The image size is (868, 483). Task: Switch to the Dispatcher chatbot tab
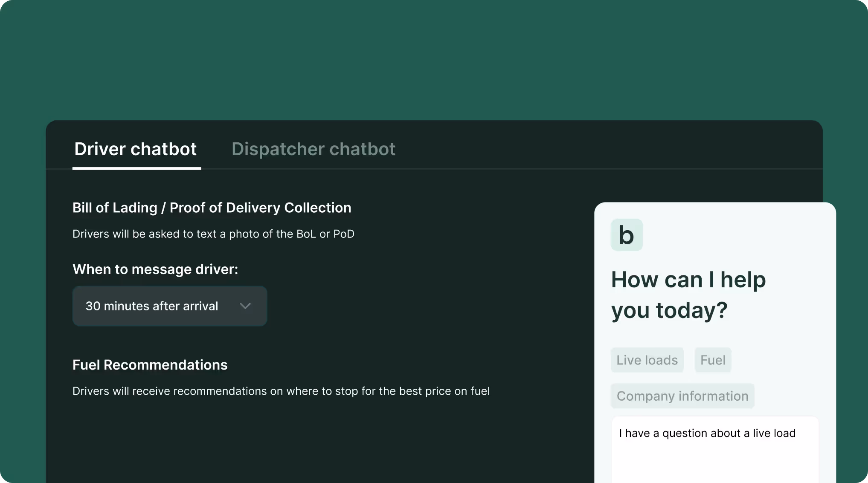click(x=313, y=149)
